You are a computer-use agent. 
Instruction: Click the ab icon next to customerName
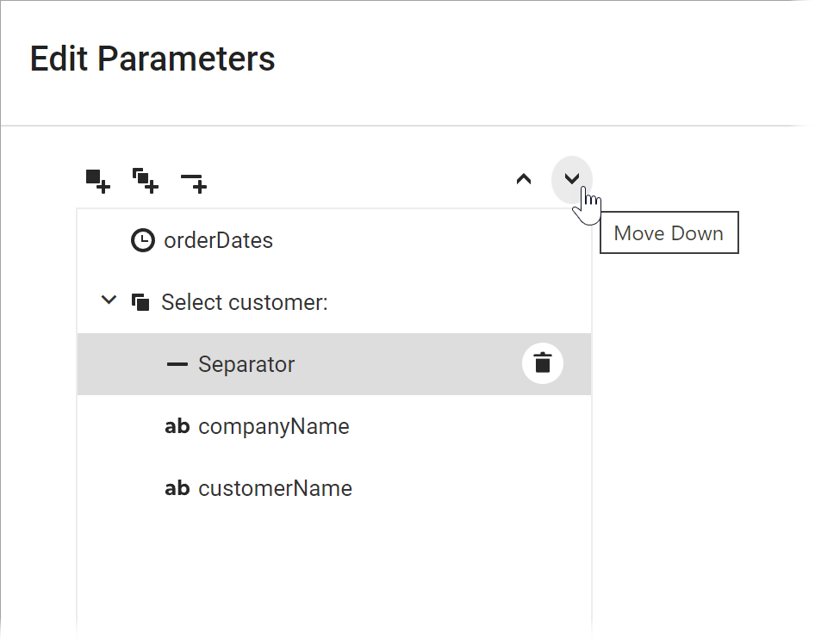177,488
